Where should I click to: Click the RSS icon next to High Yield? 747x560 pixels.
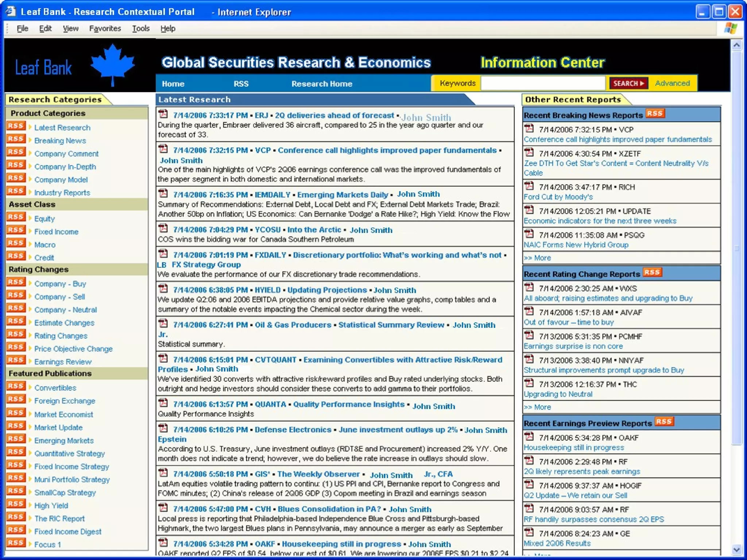16,504
